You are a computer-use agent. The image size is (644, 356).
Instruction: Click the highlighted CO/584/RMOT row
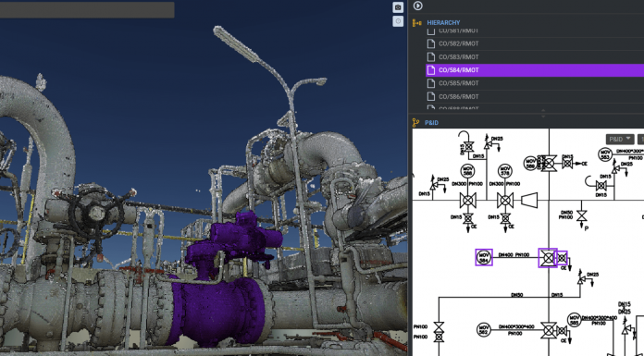coord(535,70)
